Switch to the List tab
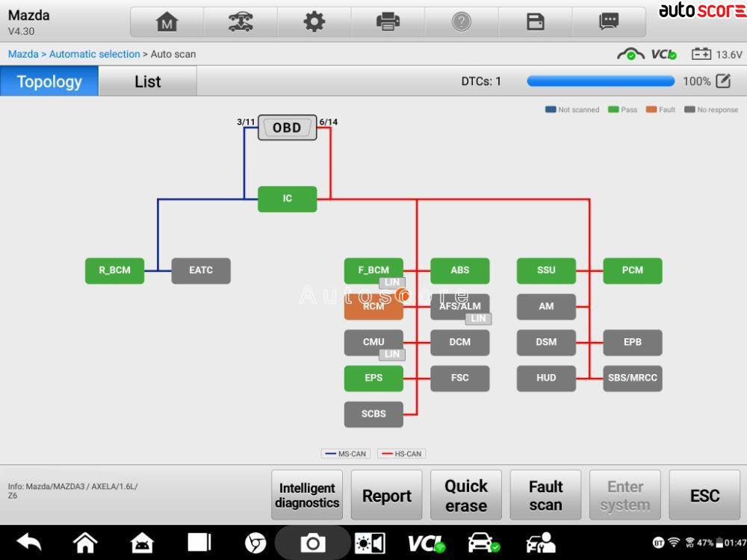Viewport: 747px width, 560px height. (x=147, y=81)
